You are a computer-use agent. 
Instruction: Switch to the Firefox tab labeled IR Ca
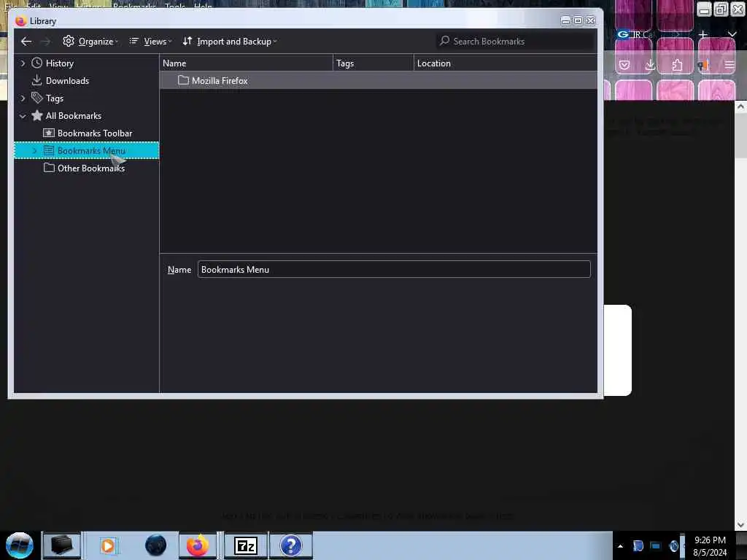point(636,34)
